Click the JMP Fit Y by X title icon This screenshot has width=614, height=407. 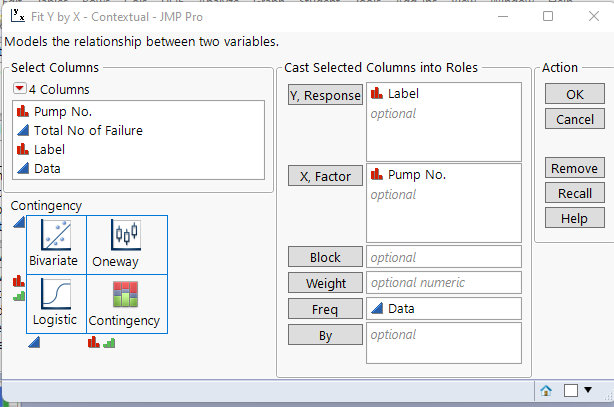[14, 17]
